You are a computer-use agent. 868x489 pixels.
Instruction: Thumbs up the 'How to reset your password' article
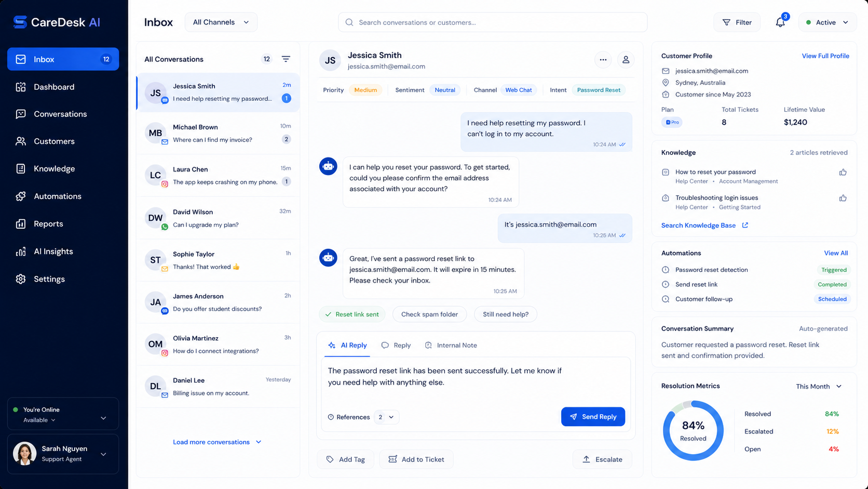click(843, 172)
